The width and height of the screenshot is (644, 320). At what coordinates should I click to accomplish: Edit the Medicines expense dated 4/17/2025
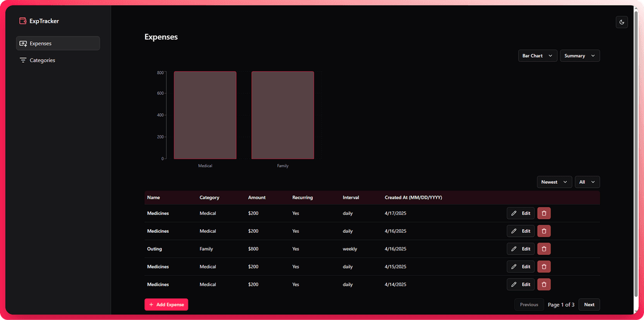pyautogui.click(x=521, y=213)
